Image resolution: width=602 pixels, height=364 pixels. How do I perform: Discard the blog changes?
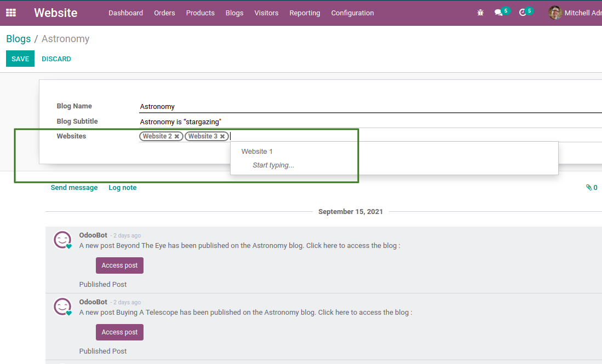pyautogui.click(x=56, y=59)
